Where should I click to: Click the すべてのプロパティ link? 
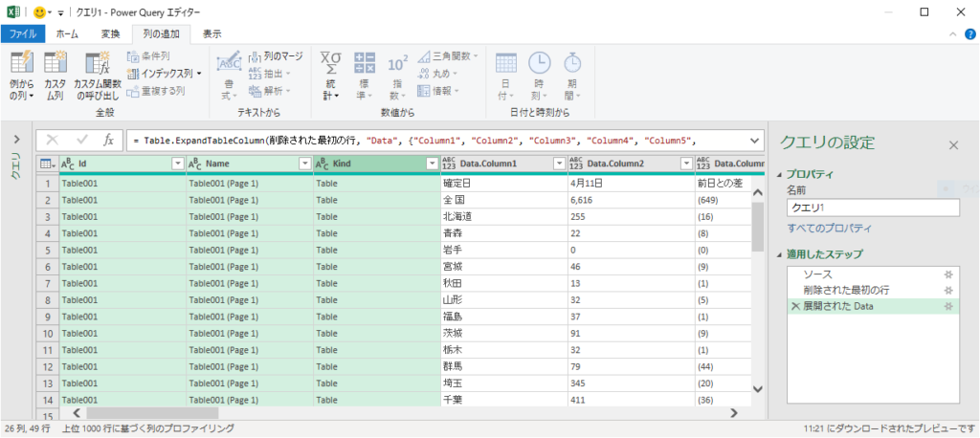coord(829,229)
